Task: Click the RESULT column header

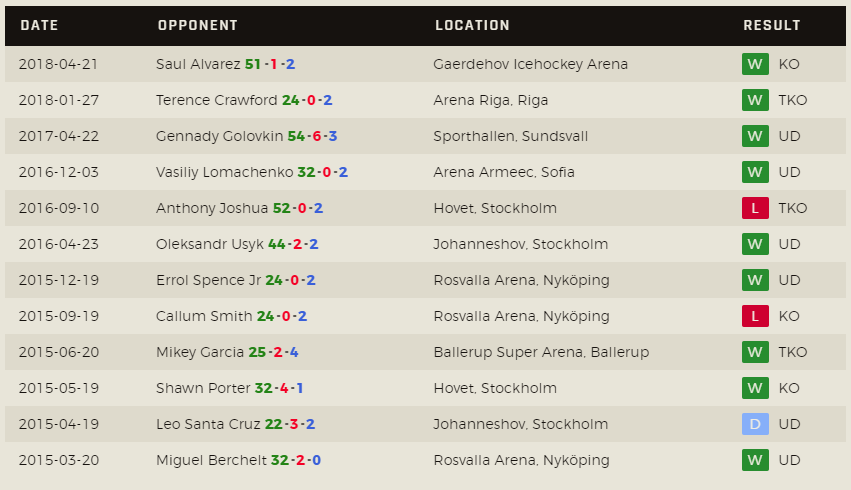Action: pyautogui.click(x=772, y=25)
